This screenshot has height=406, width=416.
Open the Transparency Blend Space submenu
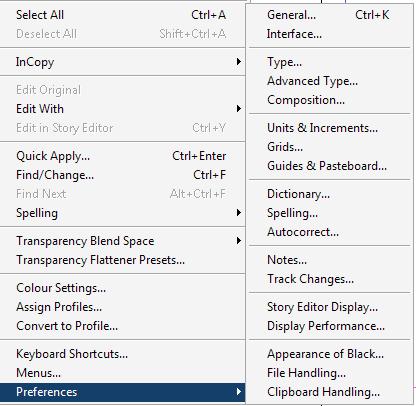[x=122, y=241]
